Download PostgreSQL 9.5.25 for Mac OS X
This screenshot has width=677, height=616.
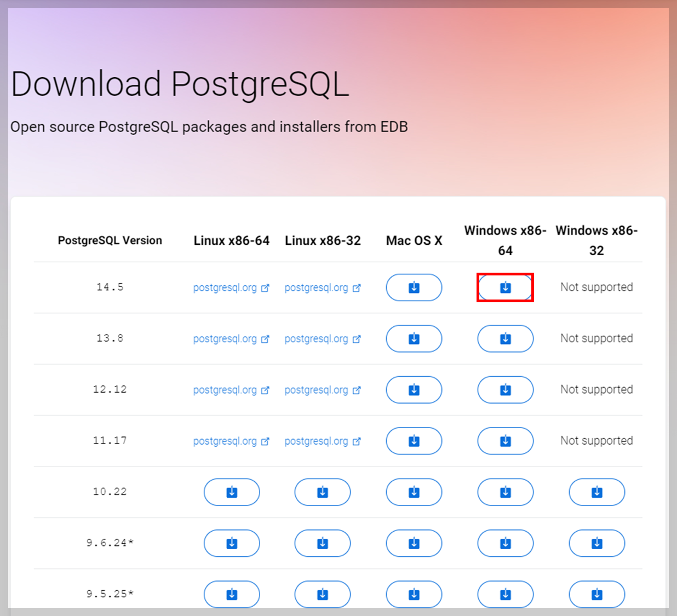(x=414, y=594)
